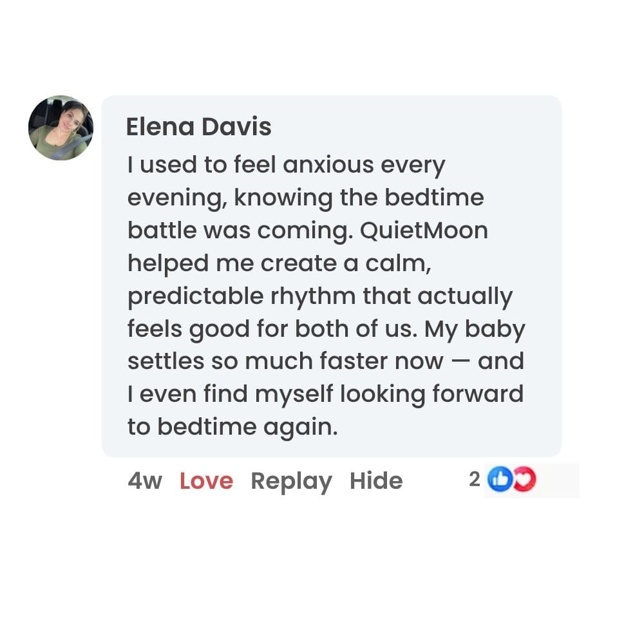Click the blue thumbs-up reaction icon
Screen dimensions: 644x644
[x=499, y=480]
